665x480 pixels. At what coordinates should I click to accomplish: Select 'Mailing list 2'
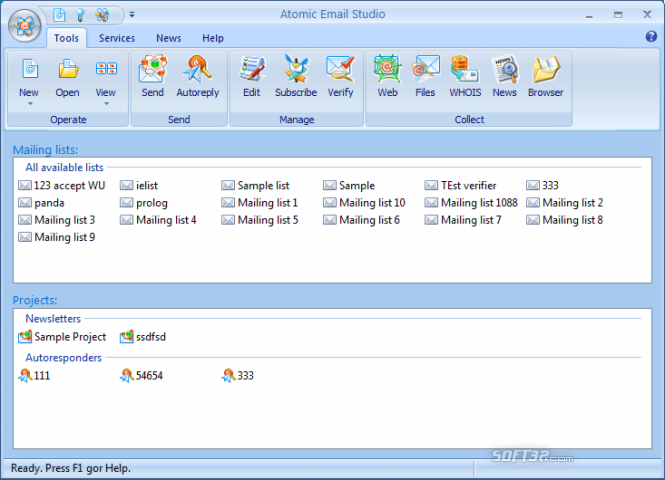pyautogui.click(x=565, y=203)
